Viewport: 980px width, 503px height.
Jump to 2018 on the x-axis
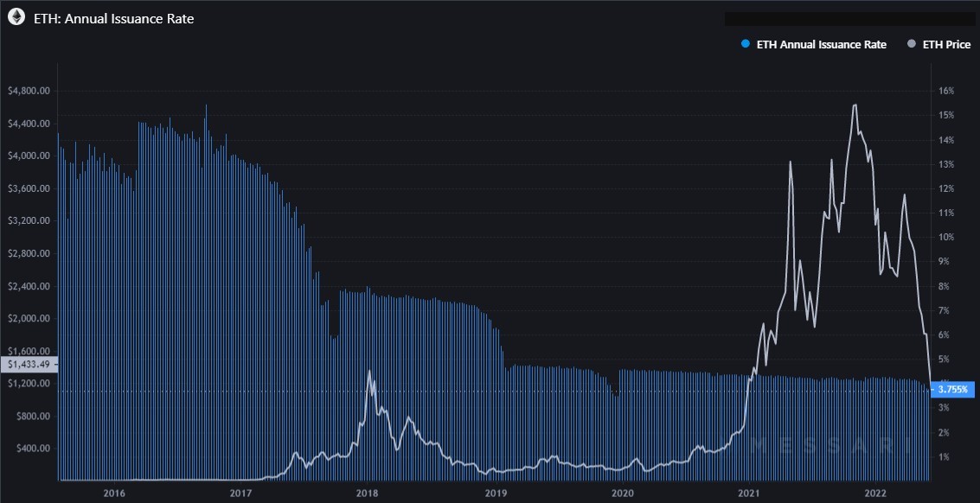coord(368,493)
